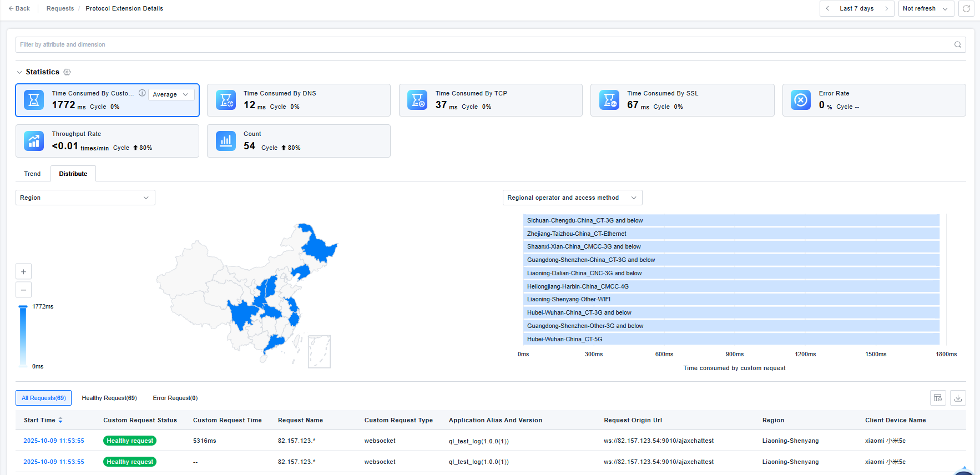The height and width of the screenshot is (475, 980).
Task: Open the Not refresh interval dropdown
Action: [925, 9]
